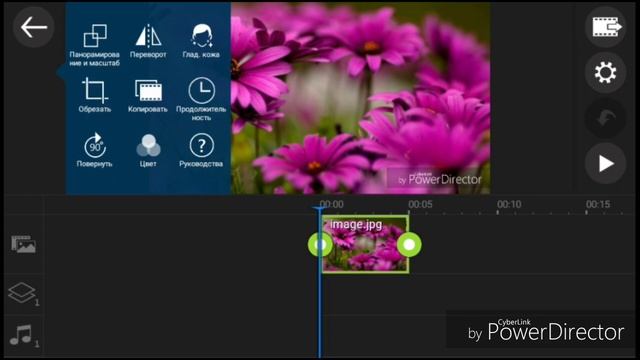Open the Skin Smoothener tool (Глад. кожа)
640x360 pixels.
pos(201,41)
